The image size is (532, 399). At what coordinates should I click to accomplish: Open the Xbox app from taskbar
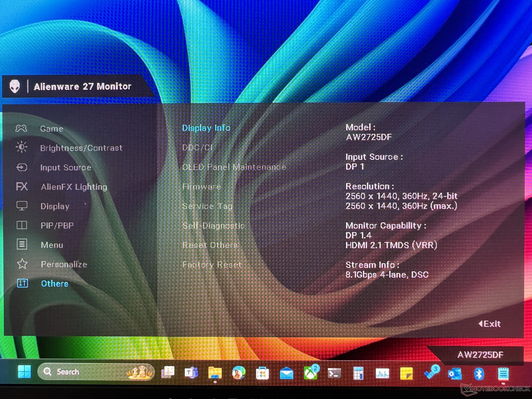point(311,373)
